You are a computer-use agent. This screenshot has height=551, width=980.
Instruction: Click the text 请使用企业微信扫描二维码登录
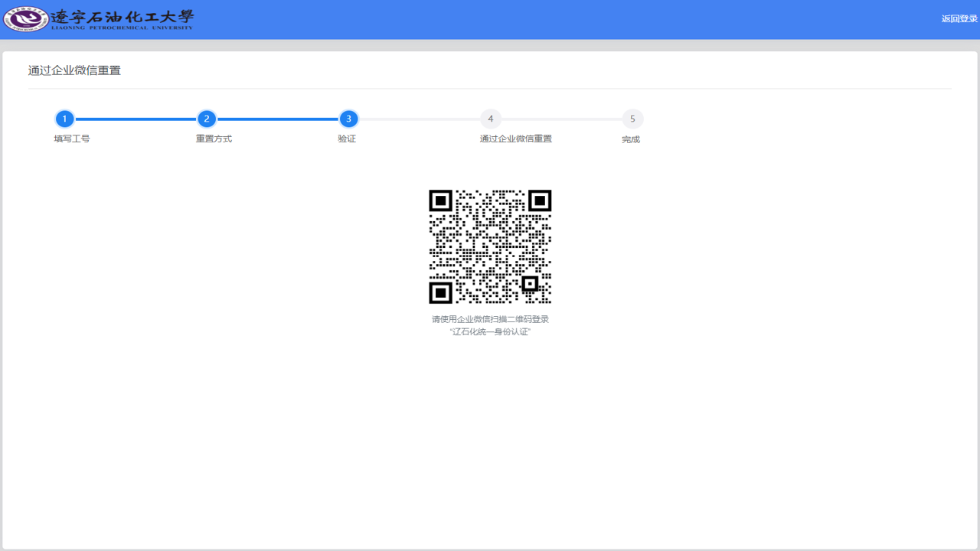pyautogui.click(x=490, y=319)
